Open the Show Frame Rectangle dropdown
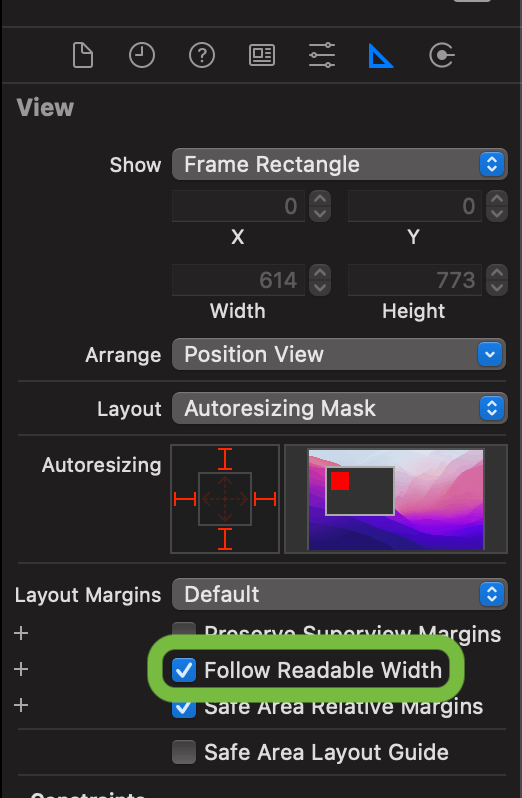The image size is (522, 798). coord(340,164)
